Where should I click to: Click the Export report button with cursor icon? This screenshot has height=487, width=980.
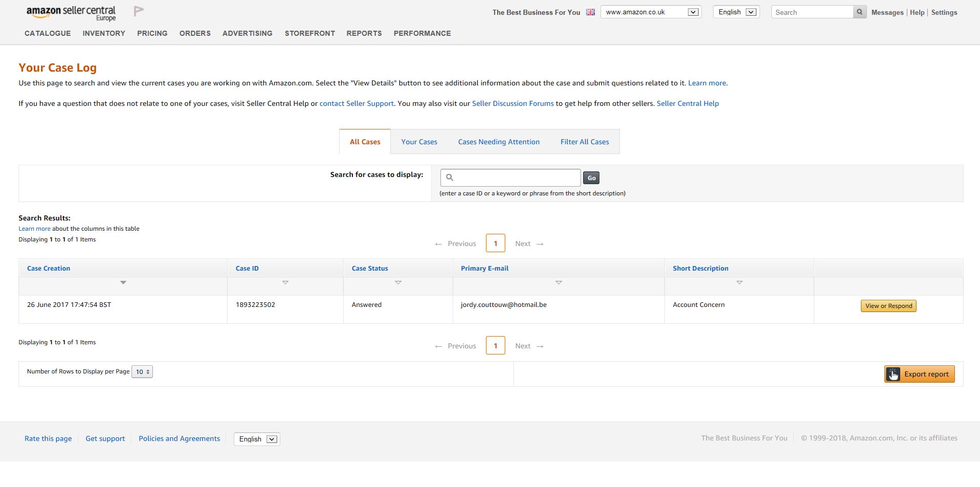point(919,373)
